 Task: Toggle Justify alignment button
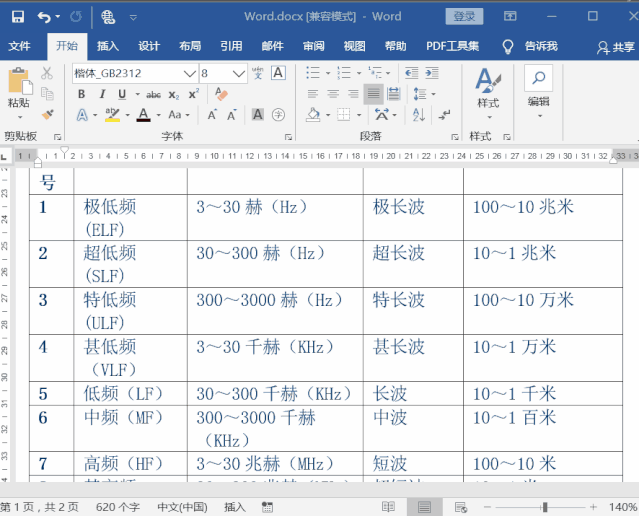point(373,94)
